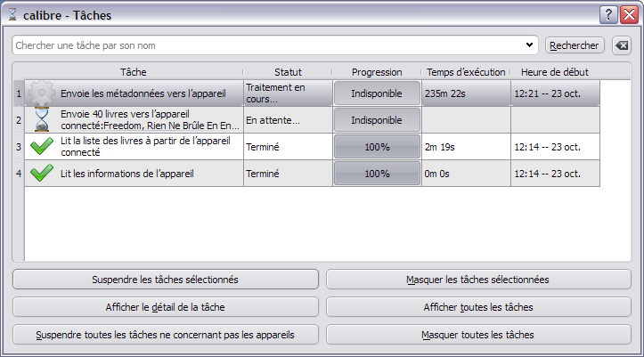This screenshot has width=644, height=357.
Task: Click the 100% progress bar of task 3
Action: coord(377,147)
